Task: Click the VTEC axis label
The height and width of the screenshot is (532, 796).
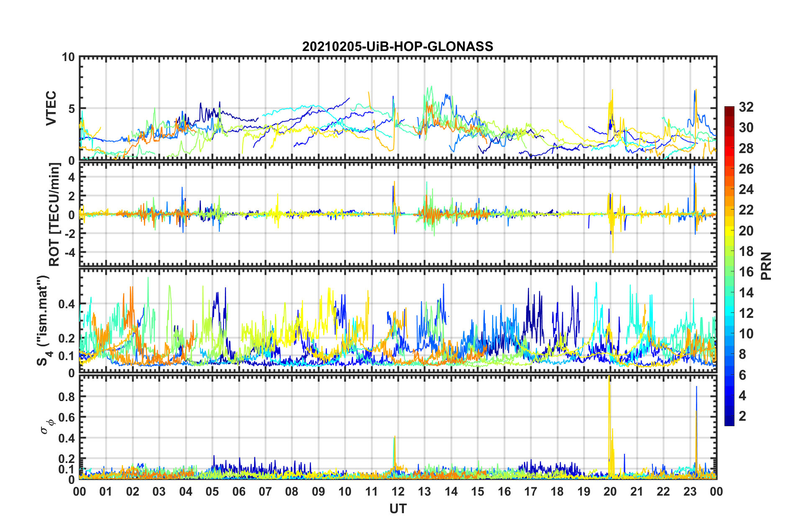Action: click(x=51, y=108)
